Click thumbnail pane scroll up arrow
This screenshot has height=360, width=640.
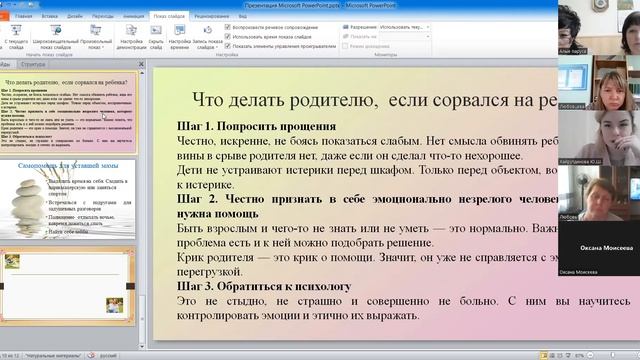point(142,73)
